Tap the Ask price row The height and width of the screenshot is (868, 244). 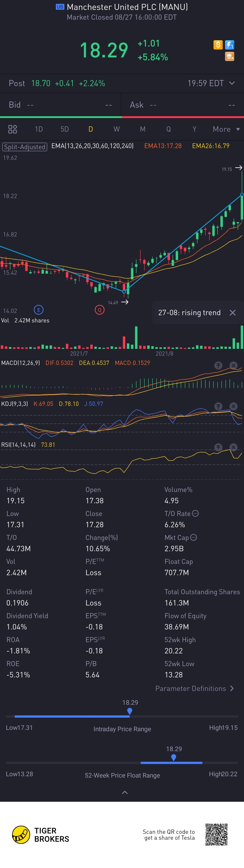[183, 105]
